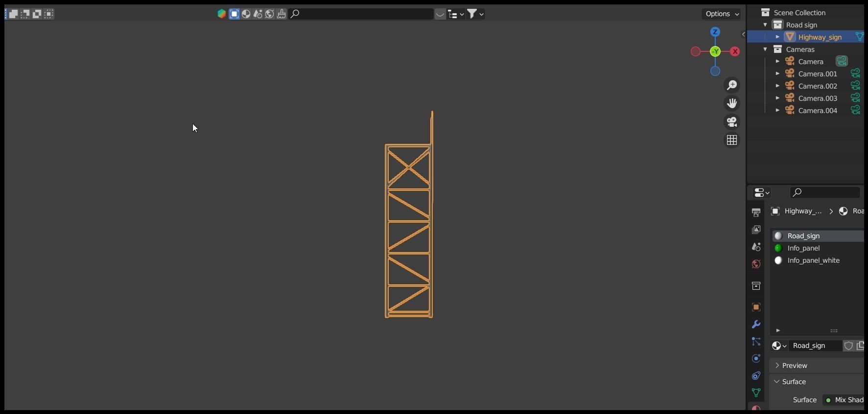Open properties editor type dropdown
Screen dimensions: 868x414
coord(762,193)
